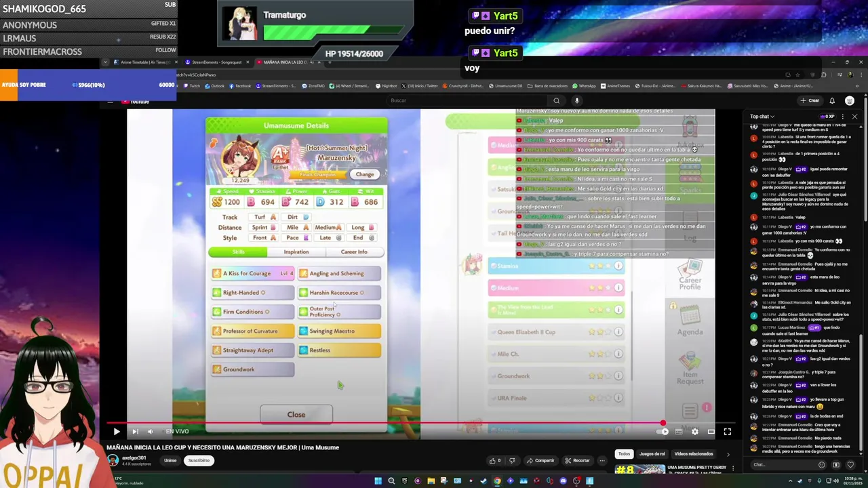Open YouTube notifications bell
Screen dimensions: 868x488
[832, 100]
